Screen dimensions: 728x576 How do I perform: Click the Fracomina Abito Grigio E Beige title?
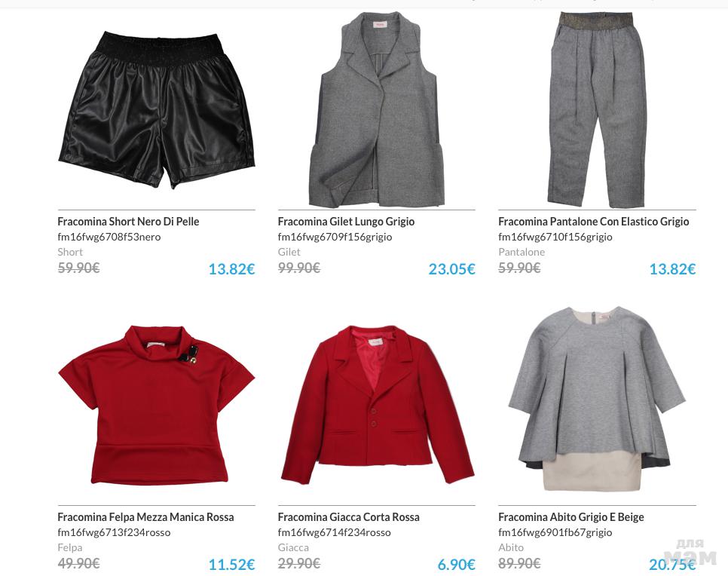click(571, 517)
